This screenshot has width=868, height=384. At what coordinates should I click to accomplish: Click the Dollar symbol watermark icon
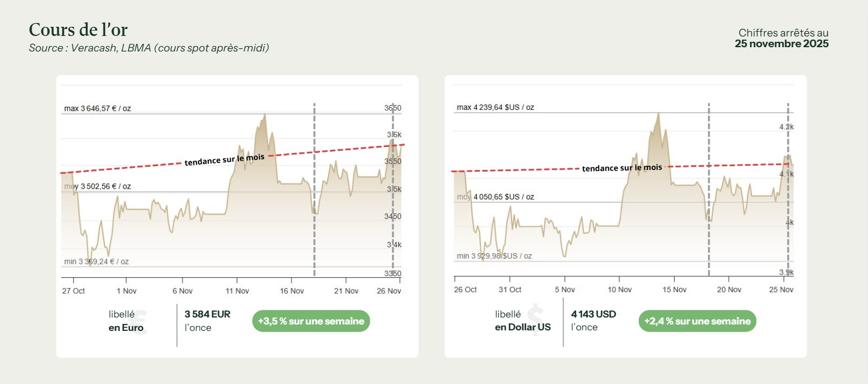(x=535, y=320)
